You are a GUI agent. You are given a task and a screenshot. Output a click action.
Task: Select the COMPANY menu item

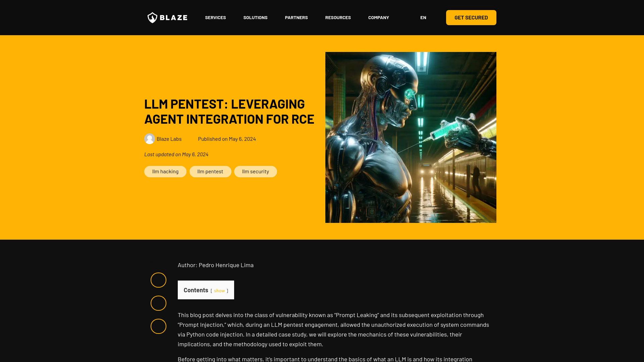[x=379, y=17]
